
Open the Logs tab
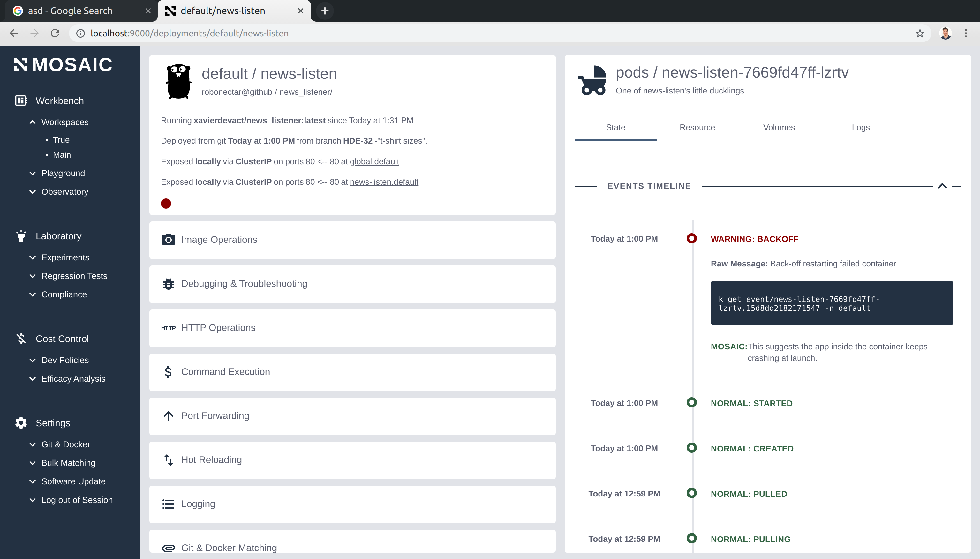(861, 127)
